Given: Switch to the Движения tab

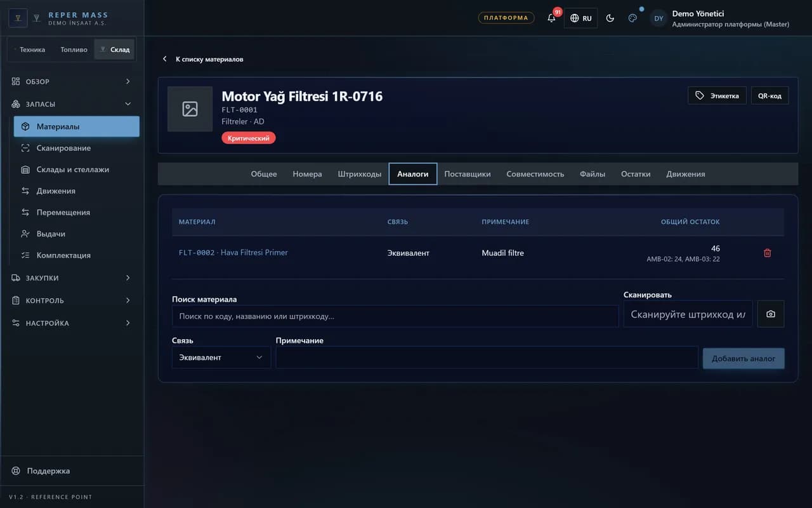Looking at the screenshot, I should [x=686, y=174].
